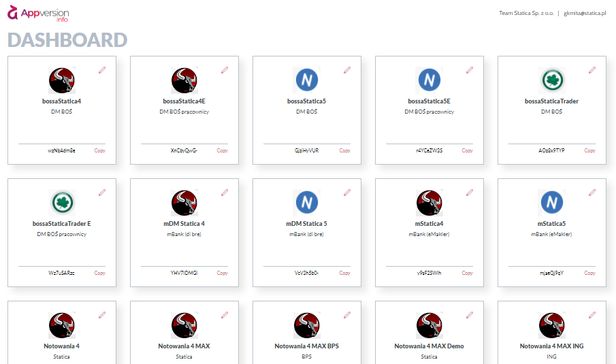616x364 pixels.
Task: Edit Notowania 4 with the pencil icon
Action: pos(102,315)
